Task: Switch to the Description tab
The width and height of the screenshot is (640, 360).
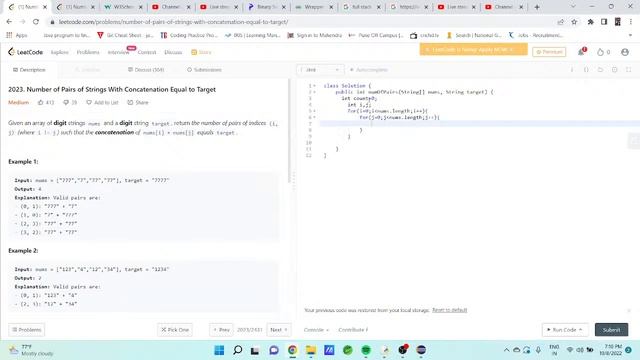Action: pyautogui.click(x=29, y=70)
